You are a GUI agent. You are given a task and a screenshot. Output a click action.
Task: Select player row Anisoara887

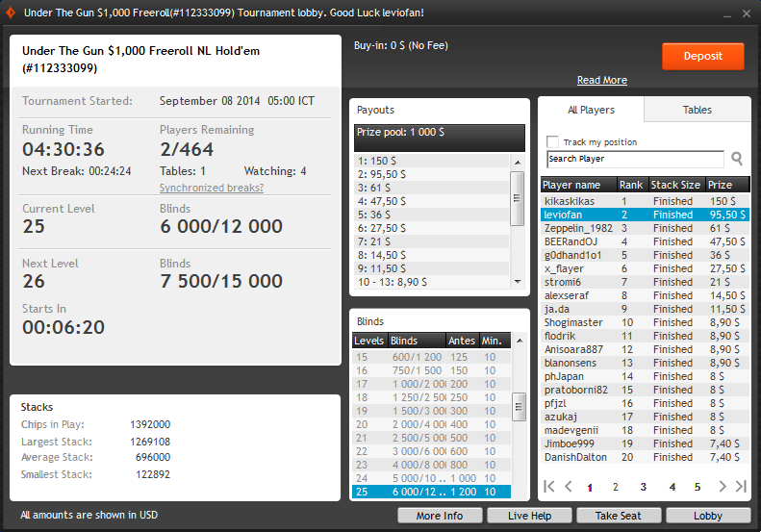click(x=645, y=349)
